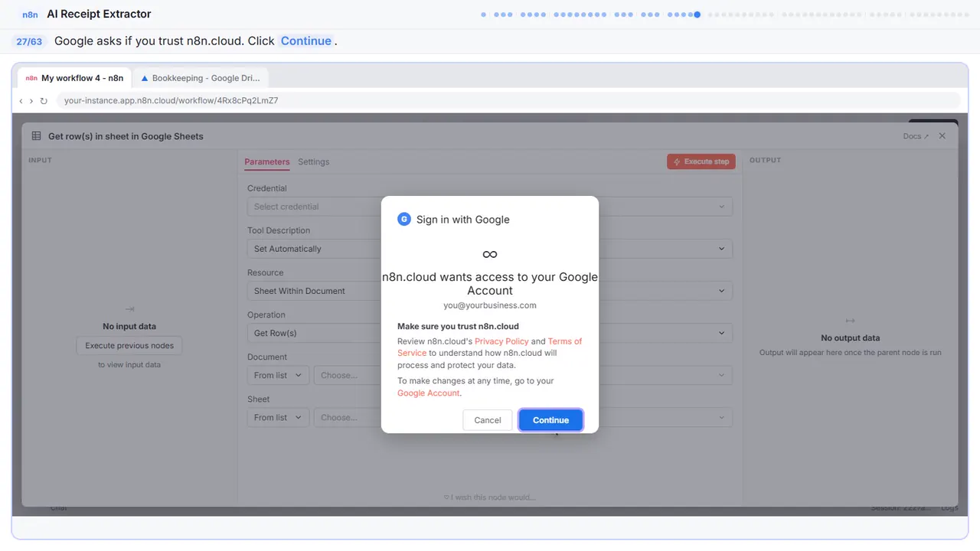Open the Privacy Policy link
The image size is (980, 551).
click(501, 341)
